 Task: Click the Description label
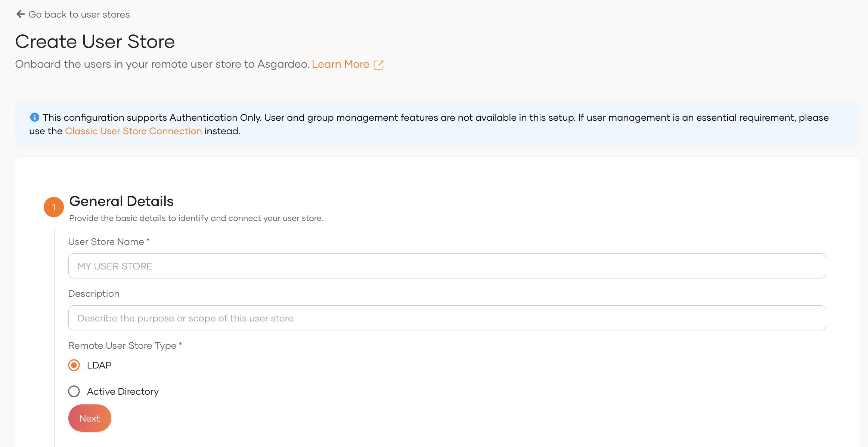tap(94, 294)
